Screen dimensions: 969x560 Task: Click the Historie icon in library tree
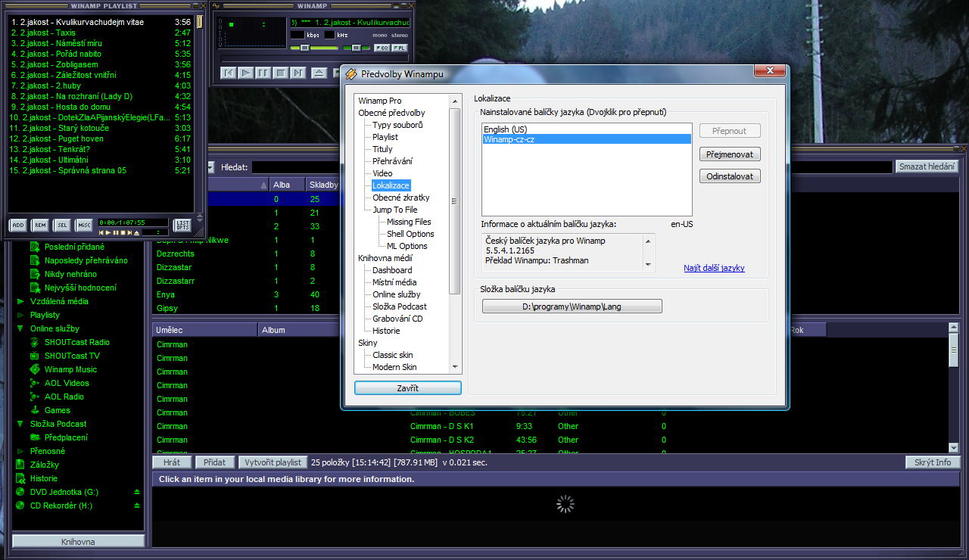(20, 478)
